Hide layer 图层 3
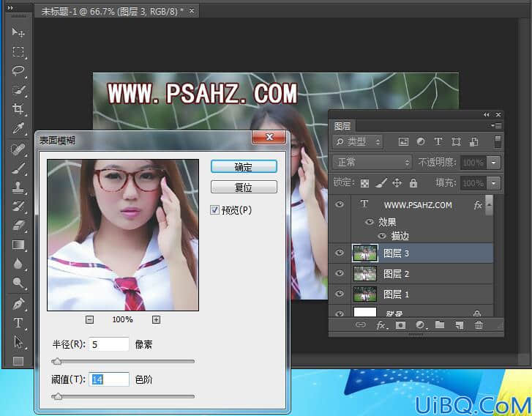The image size is (532, 416). (x=340, y=253)
